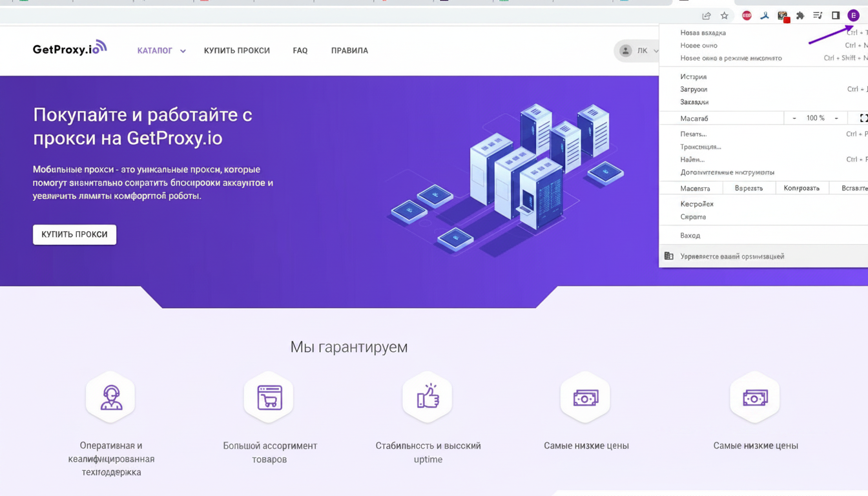Click the share page icon in Chrome toolbar
This screenshot has width=868, height=496.
click(707, 15)
